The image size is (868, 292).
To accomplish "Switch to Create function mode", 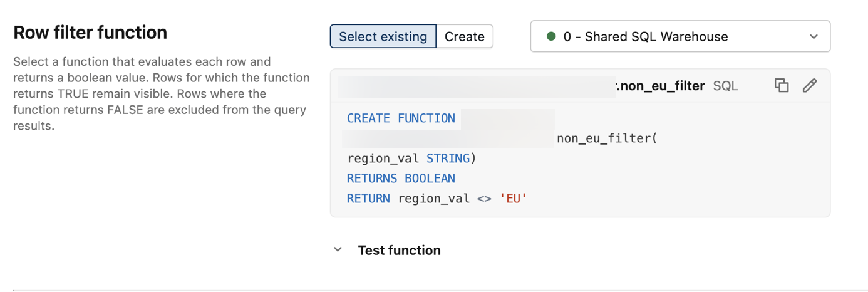I will tap(464, 36).
